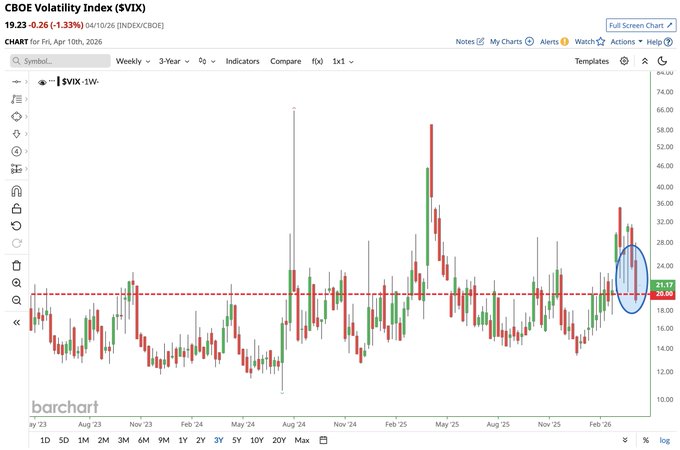This screenshot has height=450, width=680.
Task: Select the 1D range tab
Action: click(45, 440)
